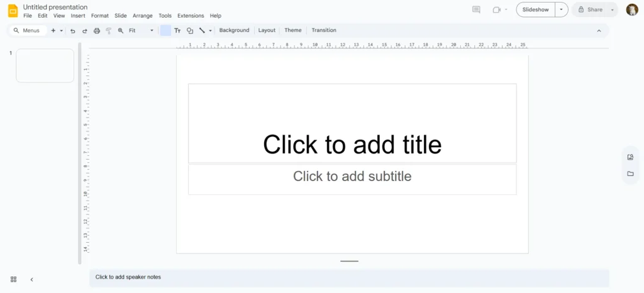Open the Layout options

[x=267, y=30]
